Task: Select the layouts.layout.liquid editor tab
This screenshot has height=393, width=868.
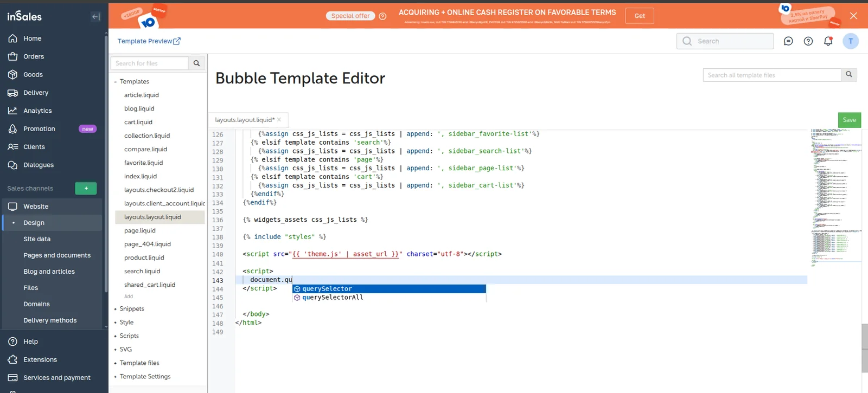Action: tap(248, 120)
